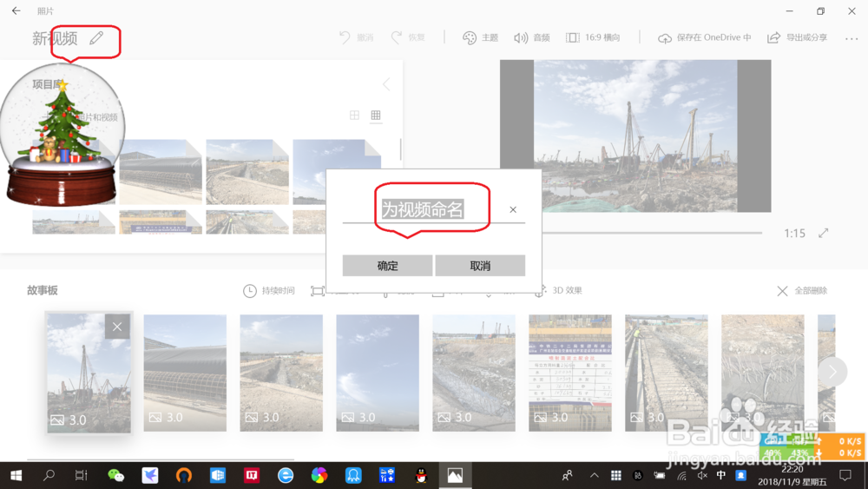Click 导出或分享 export or share
This screenshot has width=868, height=489.
[797, 37]
